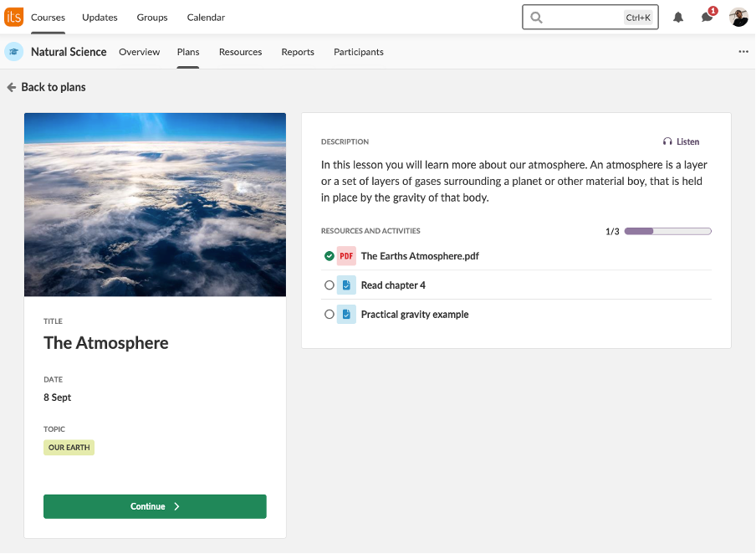Click the 8 Sept date text
The height and width of the screenshot is (554, 756).
click(x=58, y=398)
